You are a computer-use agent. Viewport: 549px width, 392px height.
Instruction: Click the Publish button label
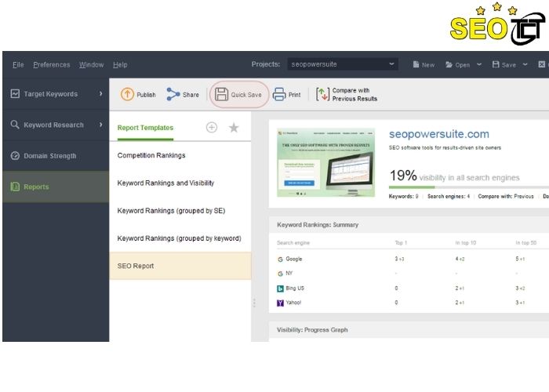click(146, 95)
